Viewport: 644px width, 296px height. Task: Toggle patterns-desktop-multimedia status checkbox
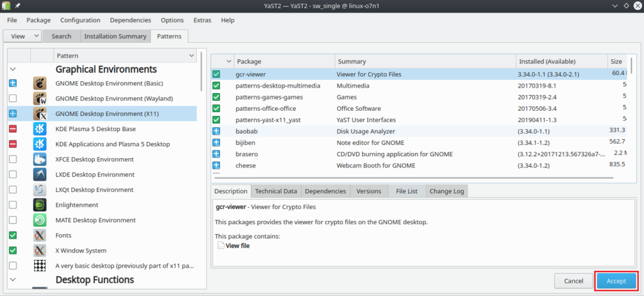pos(216,86)
